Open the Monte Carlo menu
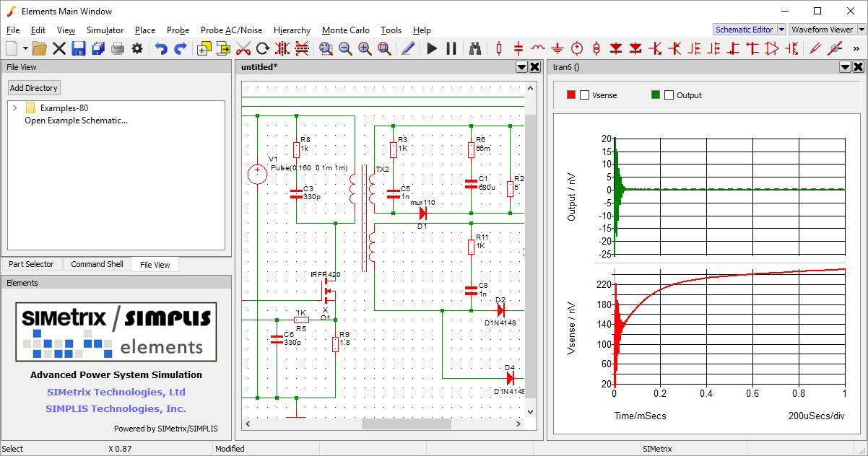 (x=345, y=30)
